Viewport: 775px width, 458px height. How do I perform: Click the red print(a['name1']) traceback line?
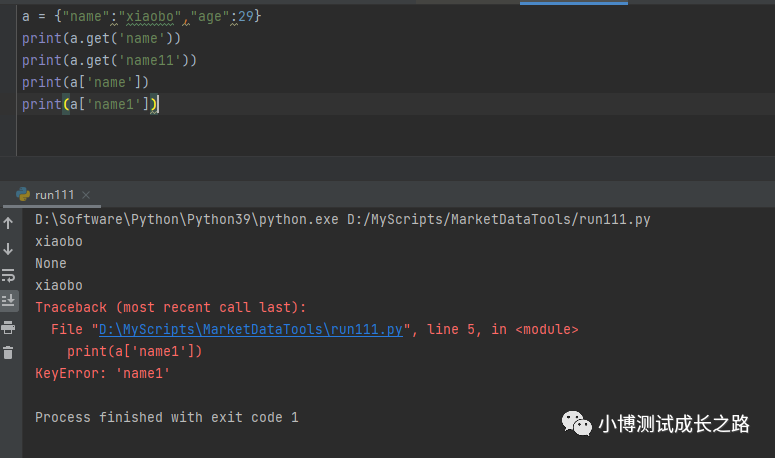pos(134,351)
